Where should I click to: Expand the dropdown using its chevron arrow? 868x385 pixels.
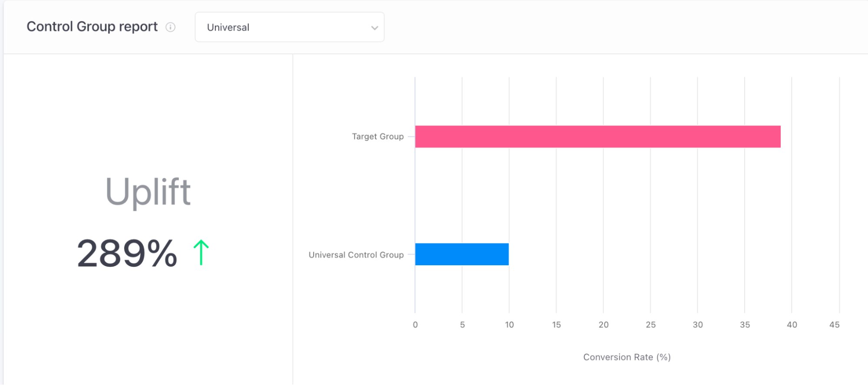pos(374,28)
